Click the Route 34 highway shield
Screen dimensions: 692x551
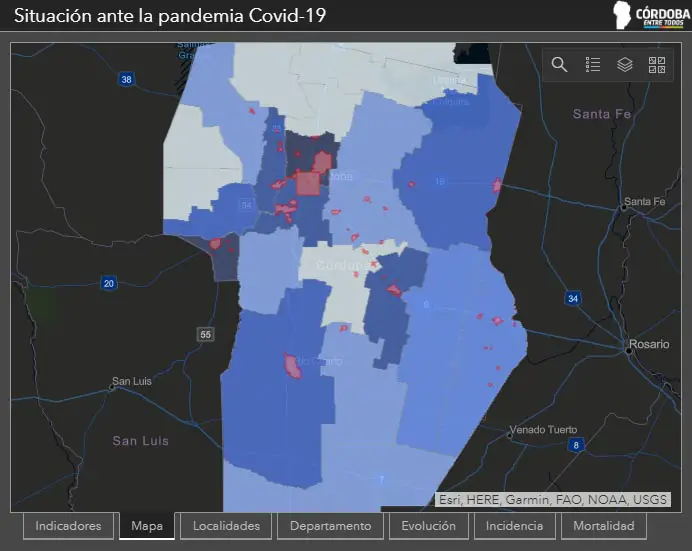[573, 298]
